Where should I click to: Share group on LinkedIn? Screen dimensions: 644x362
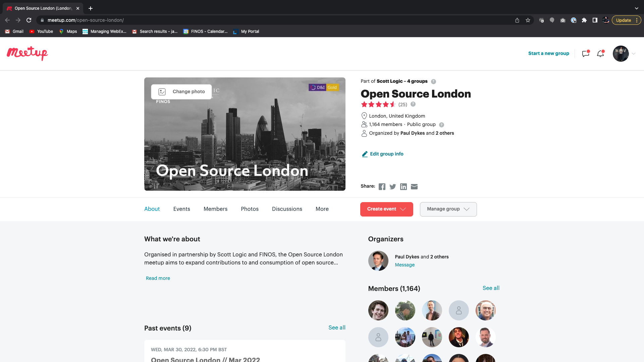pos(404,187)
